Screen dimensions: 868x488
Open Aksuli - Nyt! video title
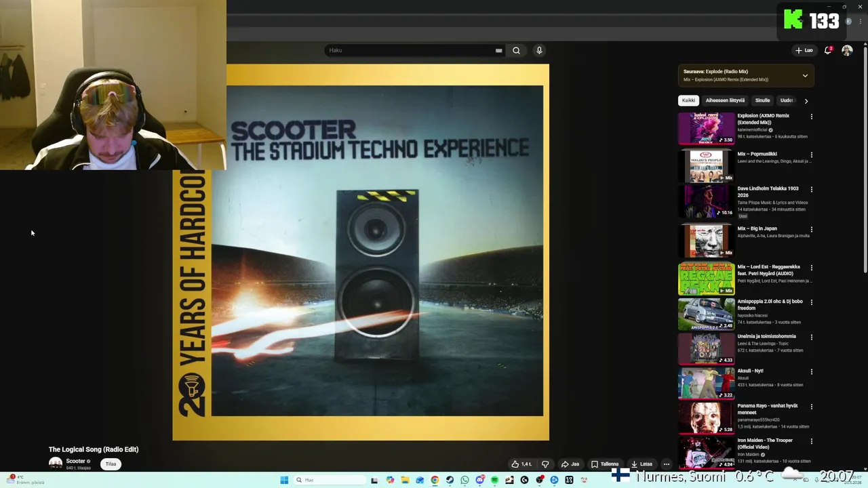[x=750, y=371]
